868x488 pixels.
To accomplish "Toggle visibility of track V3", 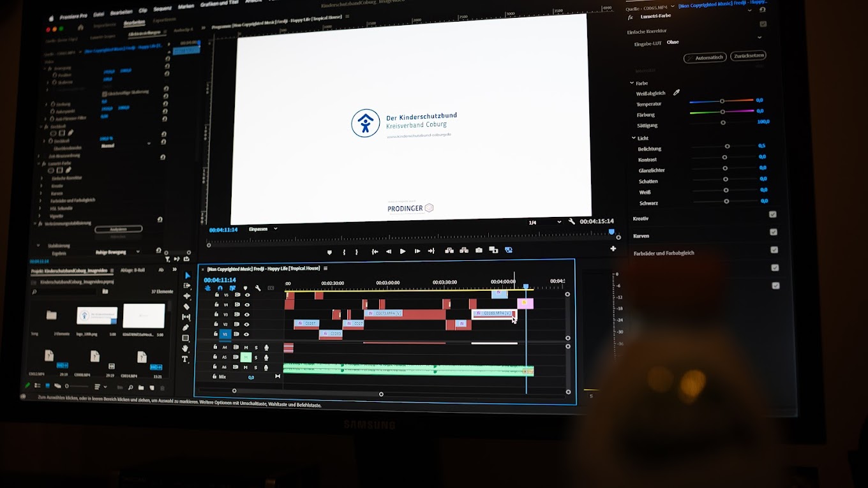I will pos(247,314).
